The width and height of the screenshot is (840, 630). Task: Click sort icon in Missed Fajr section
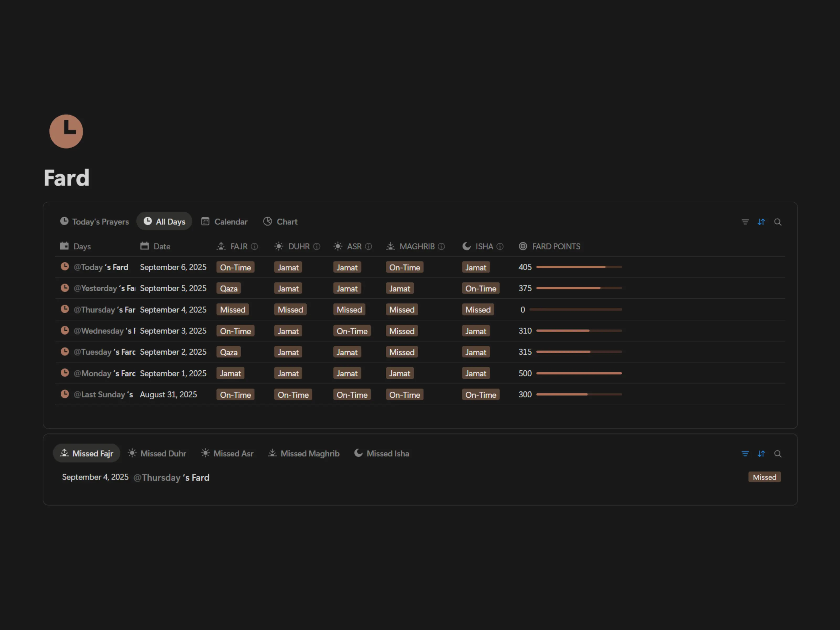(x=761, y=453)
